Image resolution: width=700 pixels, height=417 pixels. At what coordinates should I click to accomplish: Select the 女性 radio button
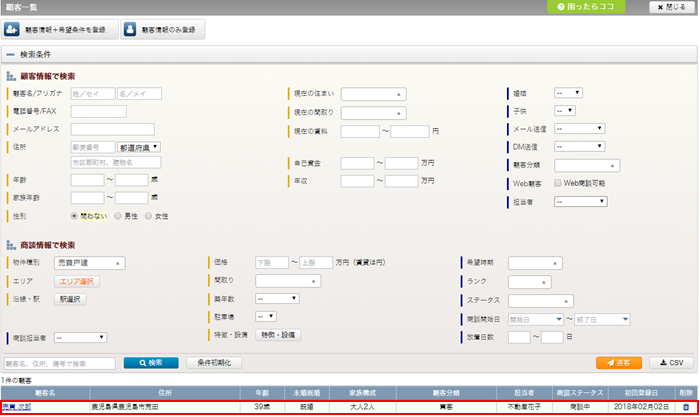[x=148, y=216]
